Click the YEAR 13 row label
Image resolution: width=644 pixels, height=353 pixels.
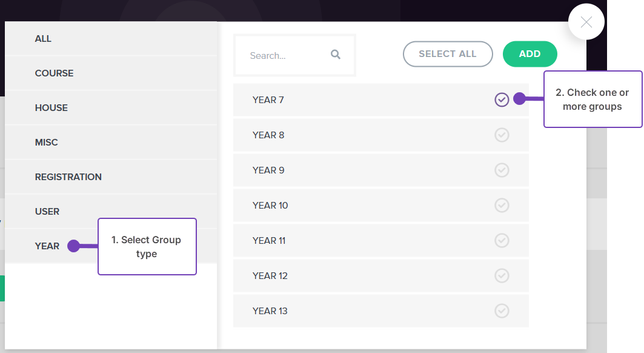point(270,311)
